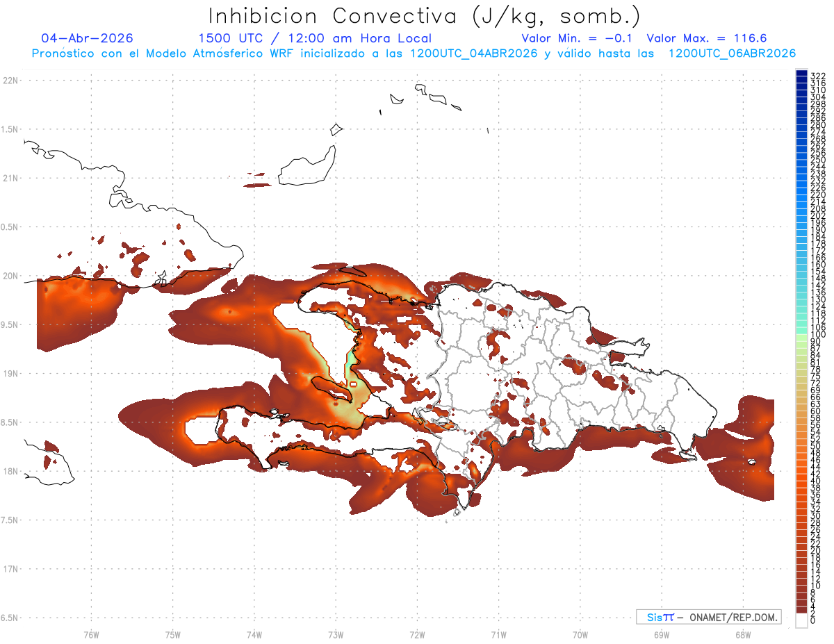Click the "1500 UTC / 12:00 am Hora Local" text
The height and width of the screenshot is (644, 834).
(x=315, y=38)
